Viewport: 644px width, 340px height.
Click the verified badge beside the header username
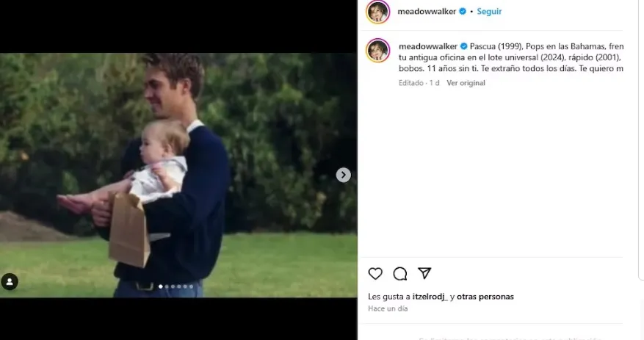[x=463, y=12]
